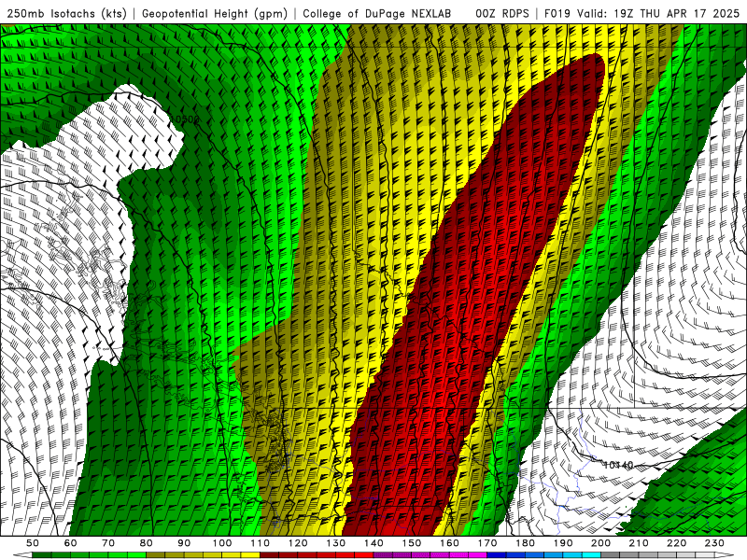
Task: Select the dark gray 200-210 kt legend swatch
Action: pyautogui.click(x=611, y=554)
